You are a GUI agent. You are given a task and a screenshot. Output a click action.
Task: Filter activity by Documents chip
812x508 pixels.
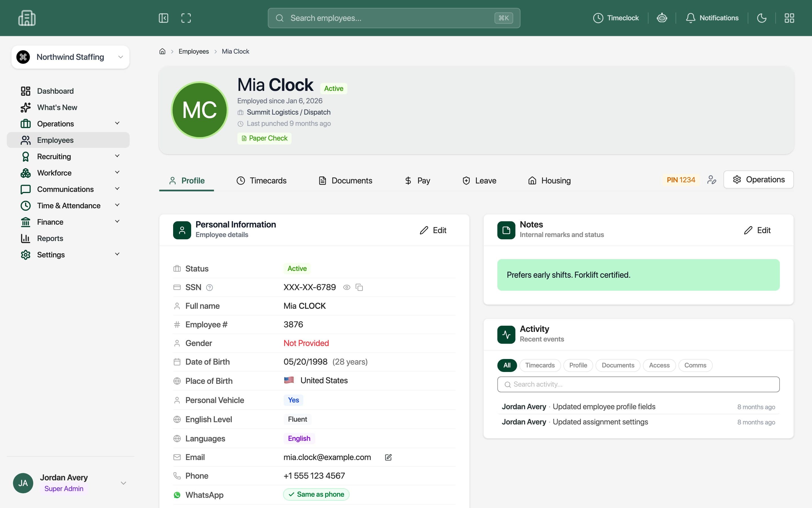click(x=618, y=365)
